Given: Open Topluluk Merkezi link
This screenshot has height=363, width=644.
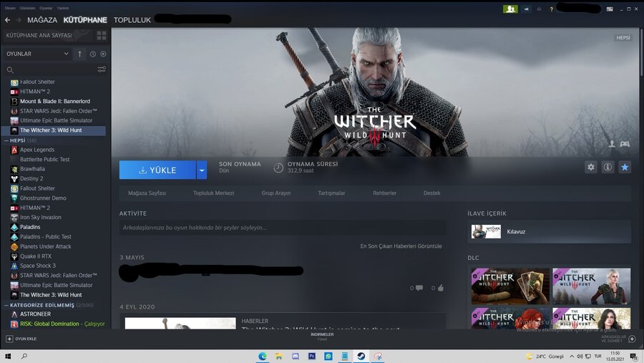Looking at the screenshot, I should [213, 193].
